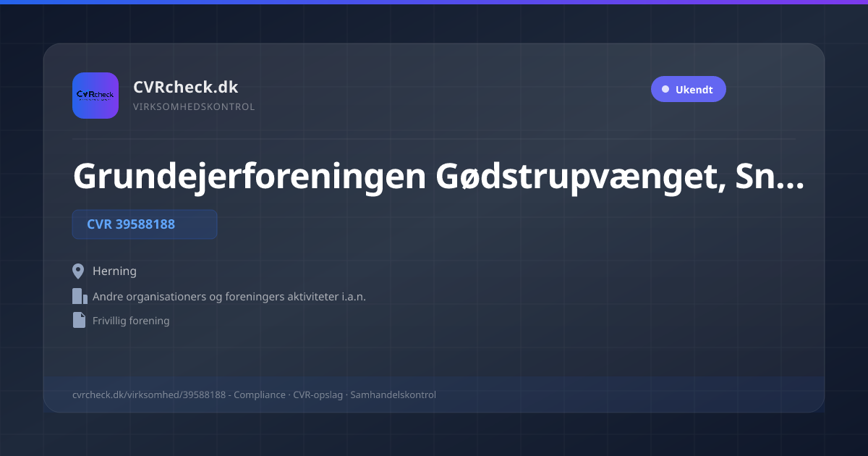Screen dimensions: 868x456
Task: Click the CVRcheck.dk site name
Action: (185, 87)
